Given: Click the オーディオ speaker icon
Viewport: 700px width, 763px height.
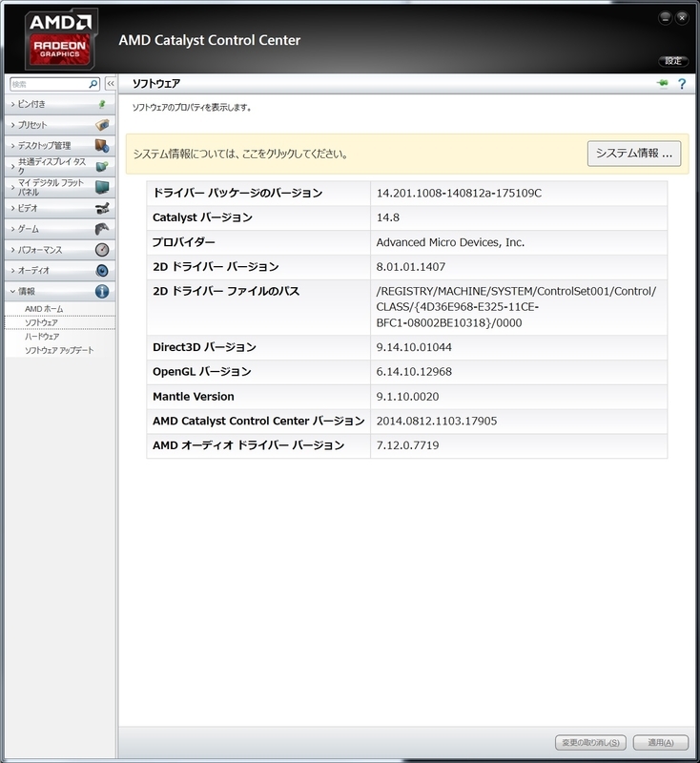Looking at the screenshot, I should click(x=102, y=271).
